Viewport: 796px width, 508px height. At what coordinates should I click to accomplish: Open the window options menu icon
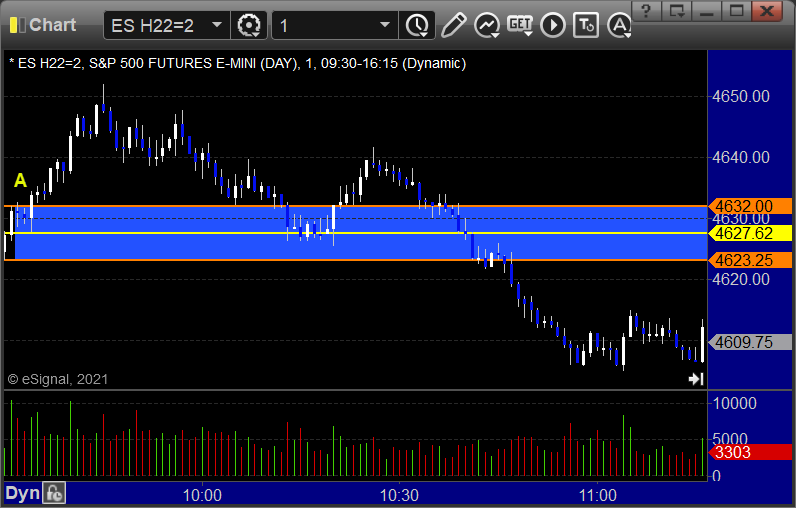[677, 11]
